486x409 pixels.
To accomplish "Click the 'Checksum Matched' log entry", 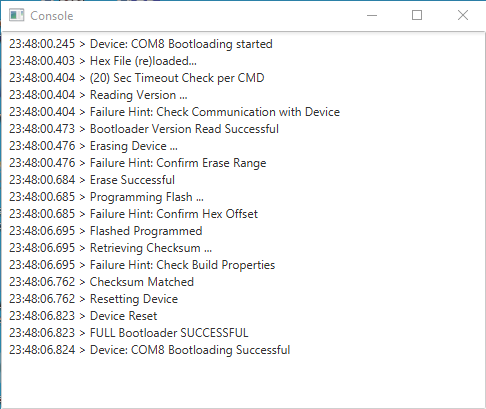I will [x=101, y=282].
